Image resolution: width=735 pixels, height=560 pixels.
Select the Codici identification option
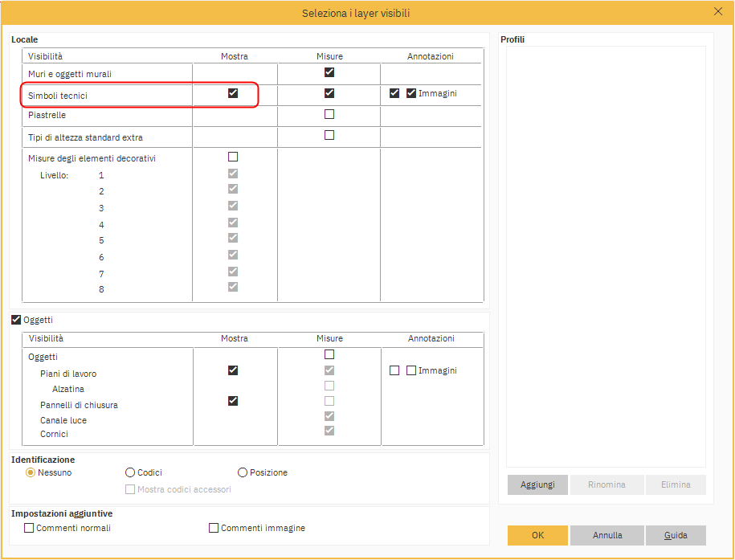tap(131, 473)
